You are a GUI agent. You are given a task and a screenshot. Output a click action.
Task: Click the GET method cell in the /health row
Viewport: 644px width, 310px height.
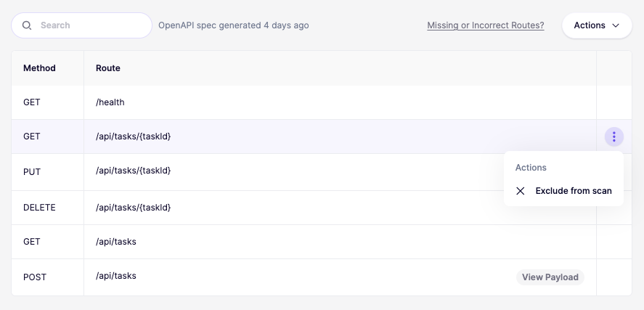(32, 102)
